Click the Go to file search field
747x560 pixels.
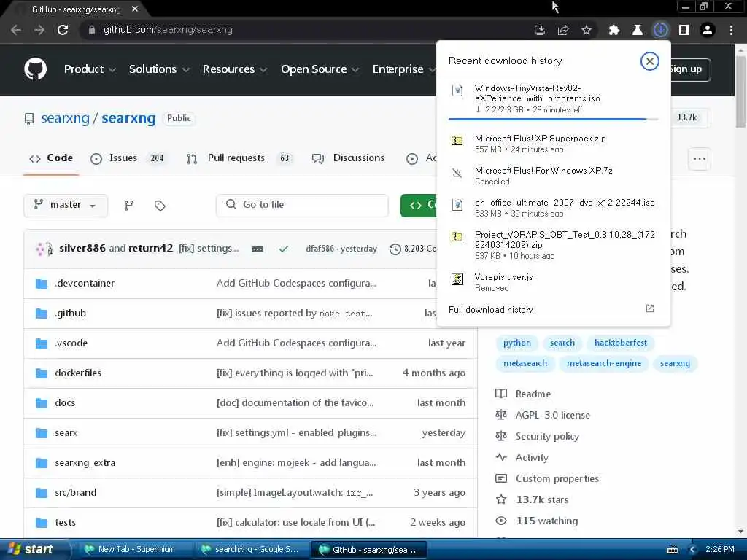coord(302,205)
